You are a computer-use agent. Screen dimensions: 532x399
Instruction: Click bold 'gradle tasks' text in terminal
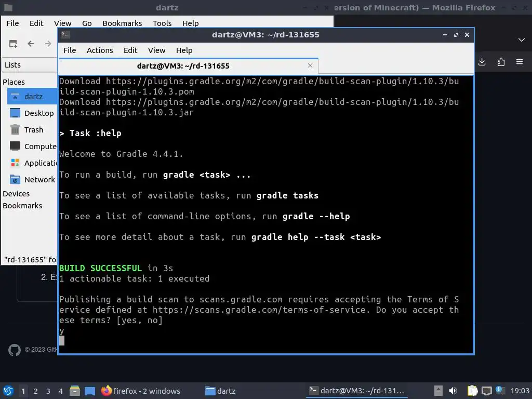(x=287, y=195)
